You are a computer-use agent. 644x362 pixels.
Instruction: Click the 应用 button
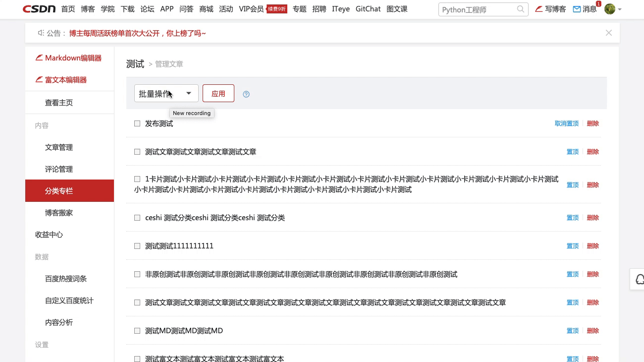coord(218,93)
